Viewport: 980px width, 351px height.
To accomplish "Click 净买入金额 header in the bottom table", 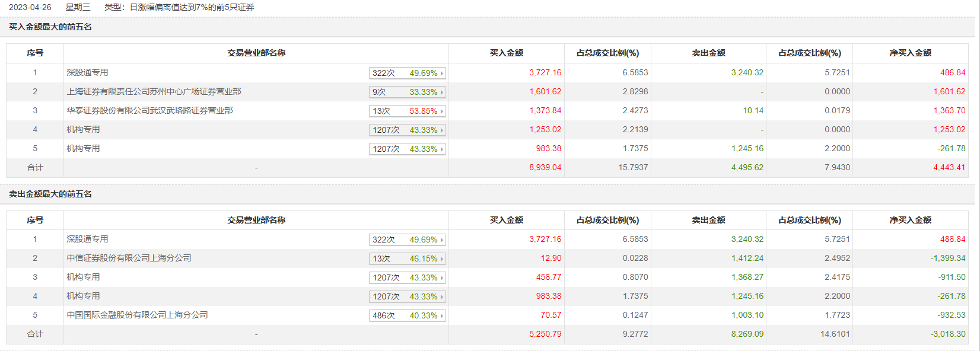I will 910,220.
